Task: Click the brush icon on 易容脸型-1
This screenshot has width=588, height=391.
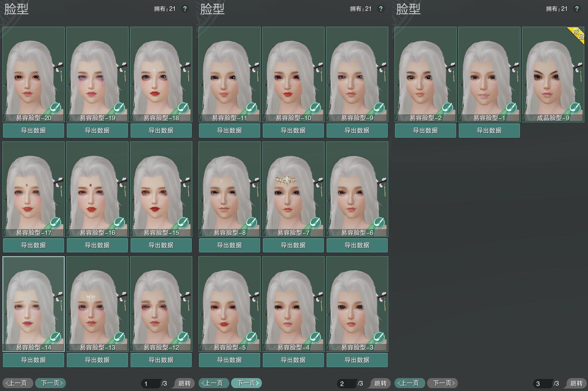Action: [x=511, y=108]
